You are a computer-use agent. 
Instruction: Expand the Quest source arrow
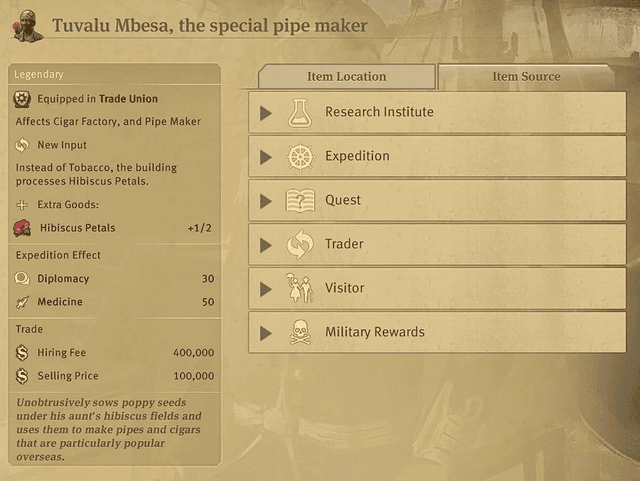tap(266, 201)
